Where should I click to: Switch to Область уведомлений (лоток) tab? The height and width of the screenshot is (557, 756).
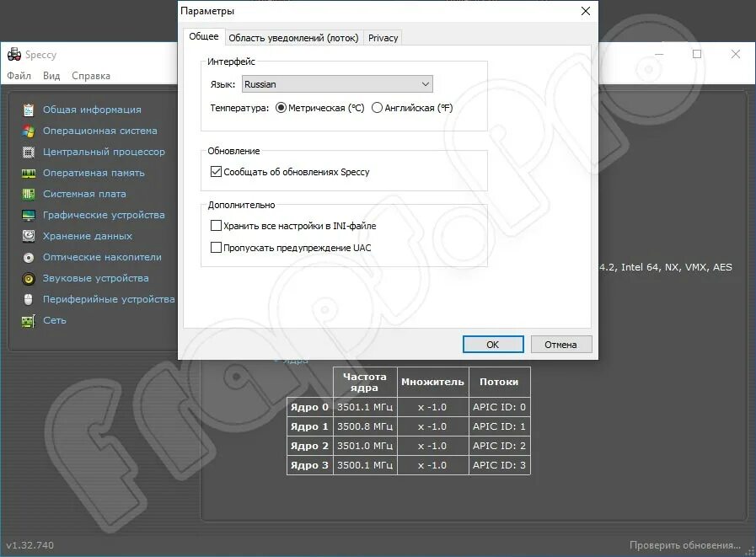tap(293, 38)
